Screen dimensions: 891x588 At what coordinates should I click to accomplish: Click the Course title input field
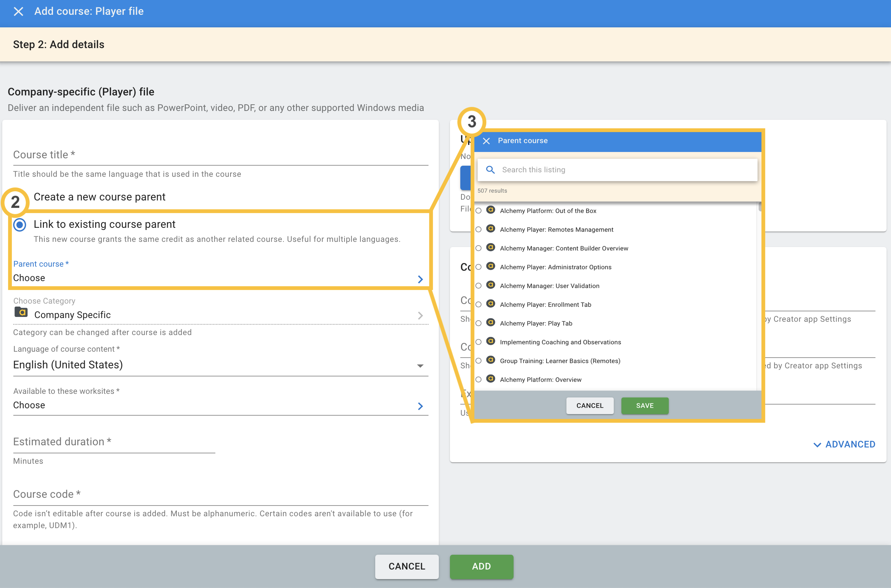tap(221, 155)
